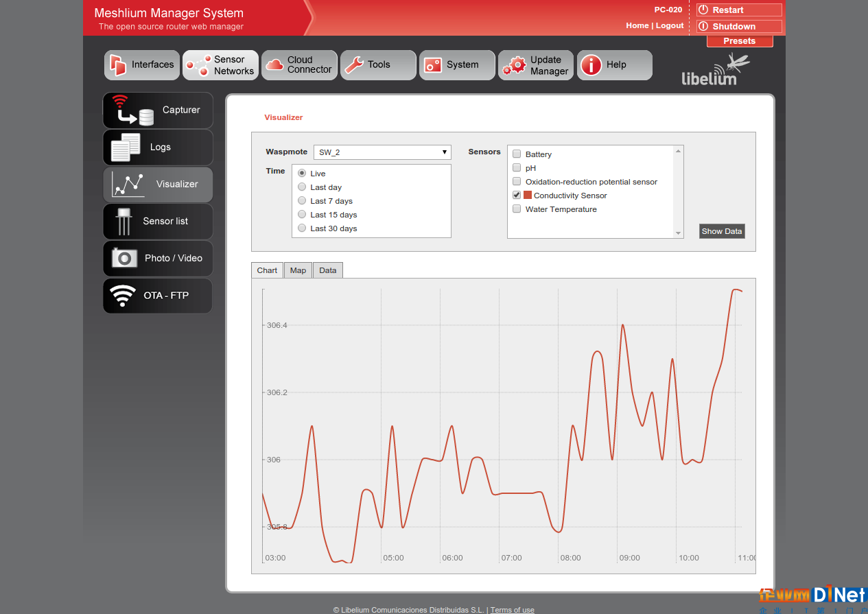Switch to the Chart tab
Screen dimensions: 868x614
(x=267, y=270)
